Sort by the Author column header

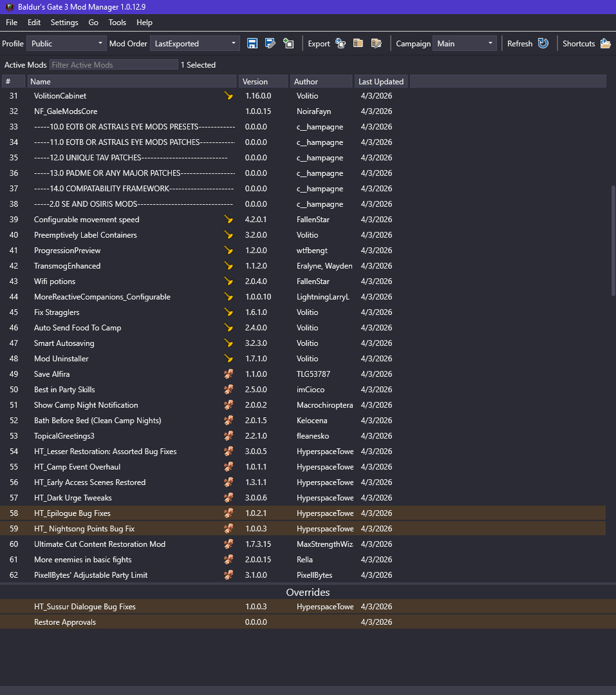click(x=321, y=82)
